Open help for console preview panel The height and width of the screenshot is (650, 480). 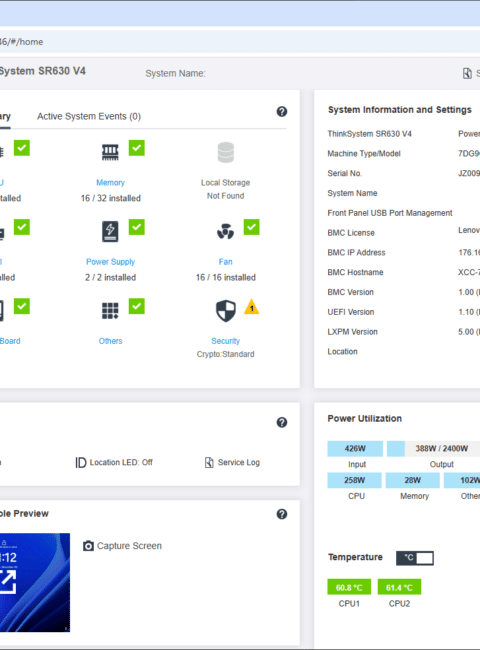pyautogui.click(x=282, y=514)
